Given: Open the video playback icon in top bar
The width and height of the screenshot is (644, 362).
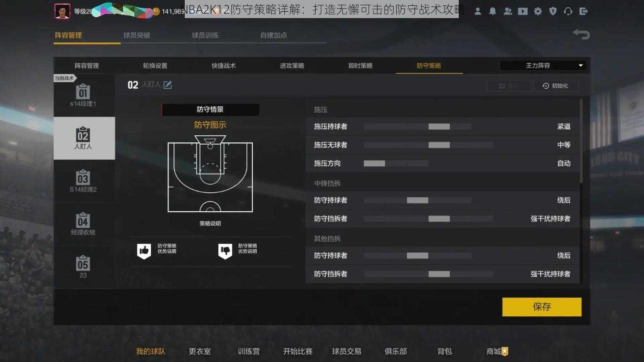Looking at the screenshot, I should [523, 11].
